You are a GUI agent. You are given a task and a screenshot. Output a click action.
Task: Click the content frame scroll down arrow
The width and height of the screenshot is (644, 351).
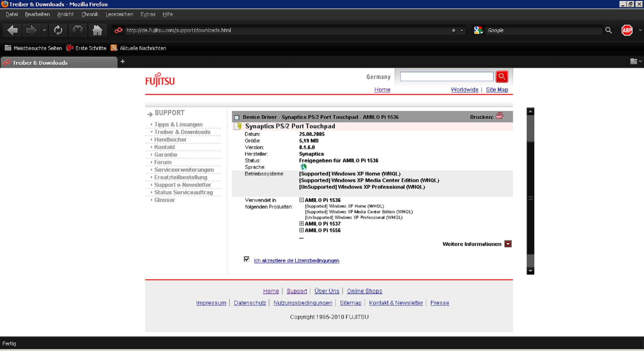[530, 271]
